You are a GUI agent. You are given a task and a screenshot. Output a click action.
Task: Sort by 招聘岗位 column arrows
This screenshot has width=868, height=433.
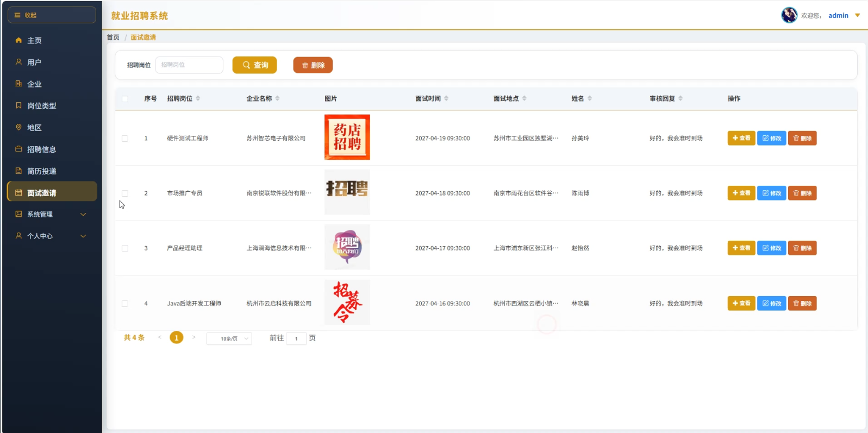198,98
